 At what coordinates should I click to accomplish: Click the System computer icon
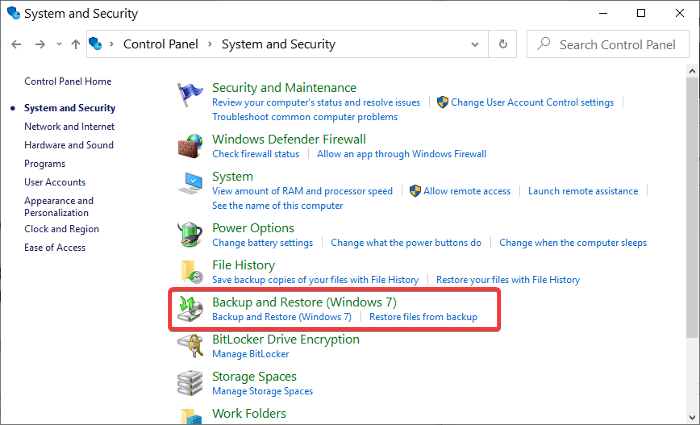tap(190, 184)
